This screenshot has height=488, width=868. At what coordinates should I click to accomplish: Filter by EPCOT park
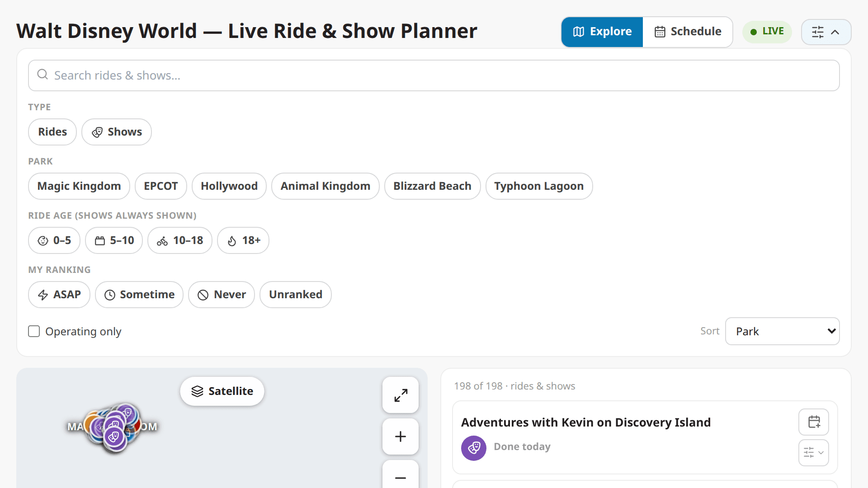(161, 186)
